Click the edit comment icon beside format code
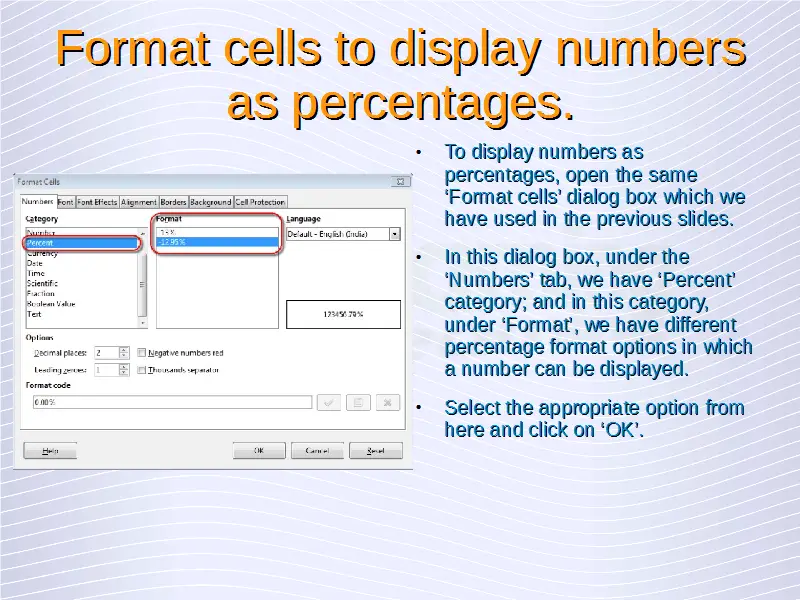The image size is (800, 600). 358,402
